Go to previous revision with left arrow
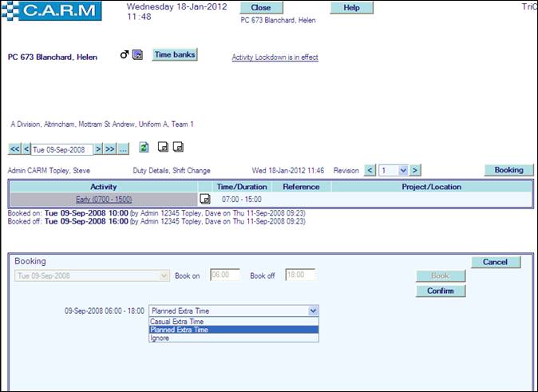 [x=369, y=170]
